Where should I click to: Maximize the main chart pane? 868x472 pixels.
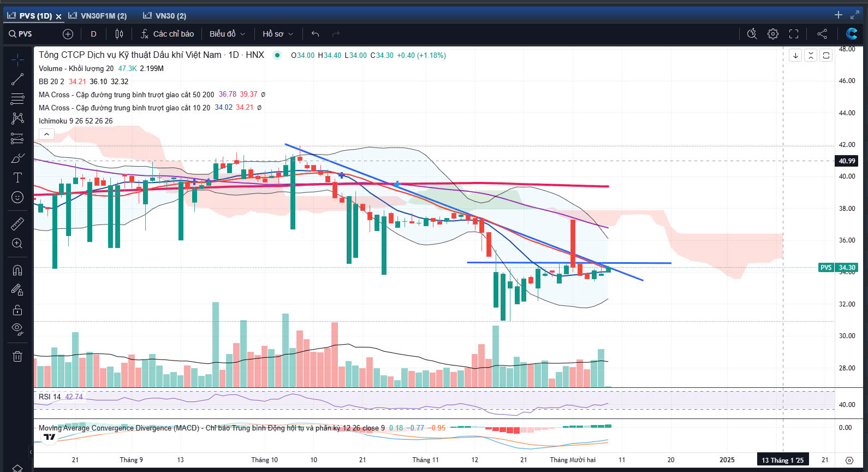[826, 55]
